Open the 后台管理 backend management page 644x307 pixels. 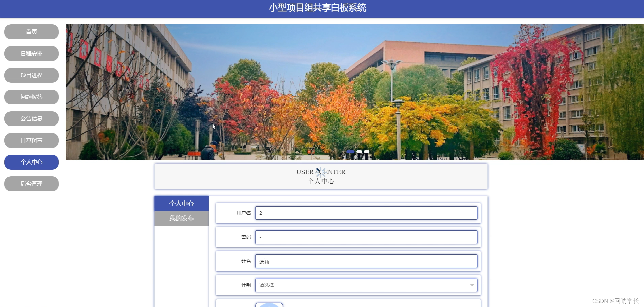[x=31, y=184]
